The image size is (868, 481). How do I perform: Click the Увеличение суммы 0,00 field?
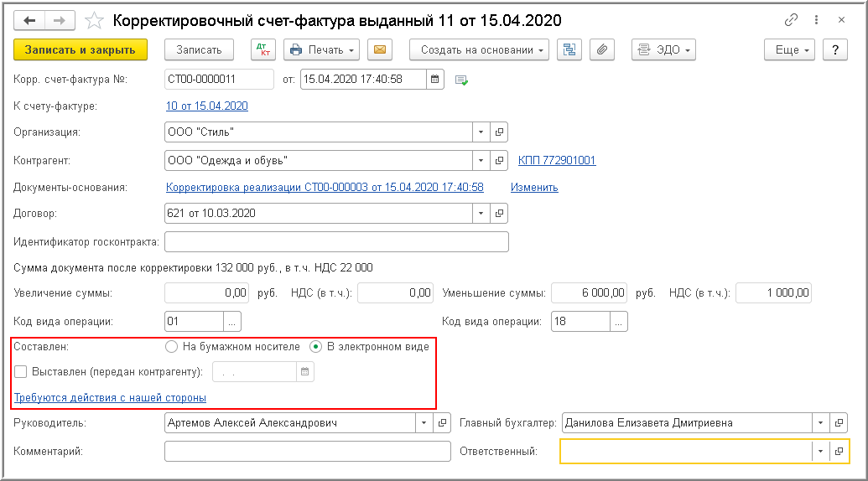point(206,293)
